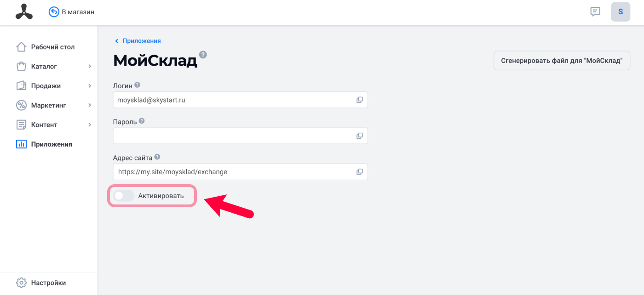Viewport: 644px width, 295px height.
Task: Copy the site address value
Action: click(360, 172)
